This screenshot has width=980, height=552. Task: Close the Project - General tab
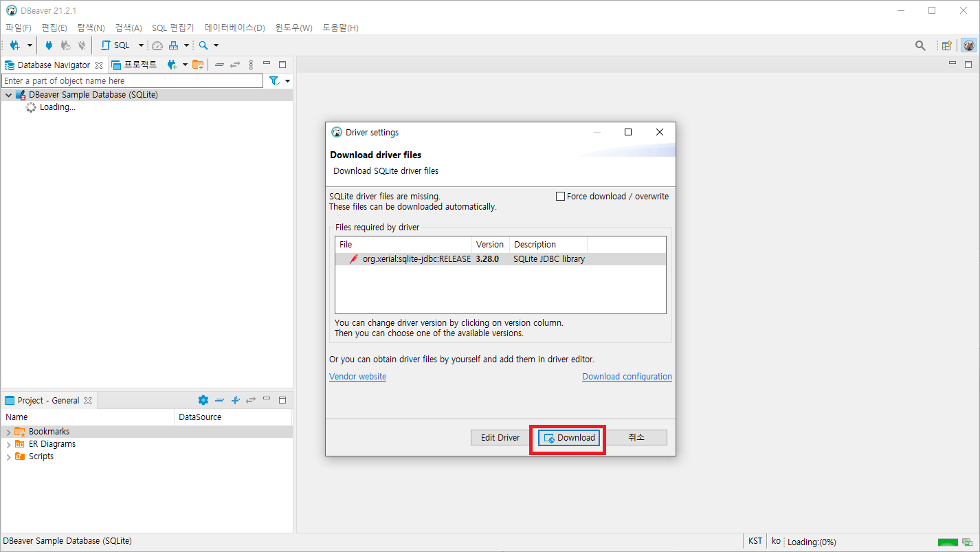coord(88,401)
